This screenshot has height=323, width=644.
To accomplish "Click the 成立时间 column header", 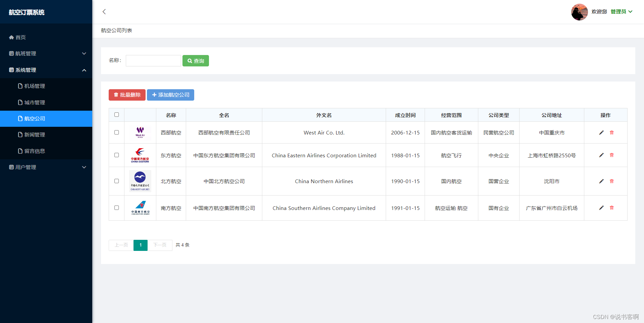I will [405, 115].
